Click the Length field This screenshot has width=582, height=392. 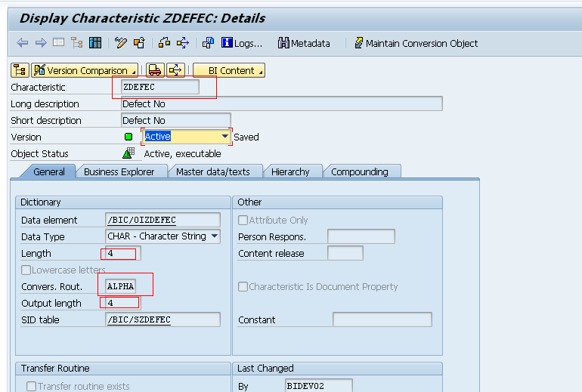123,253
